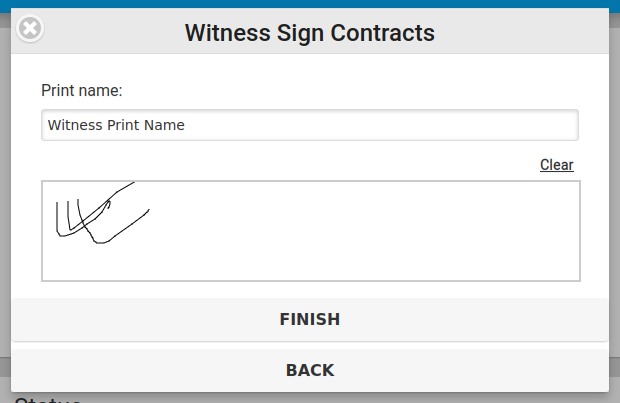Viewport: 620px width, 403px height.
Task: Click the blue bar above the dialog
Action: click(x=310, y=4)
